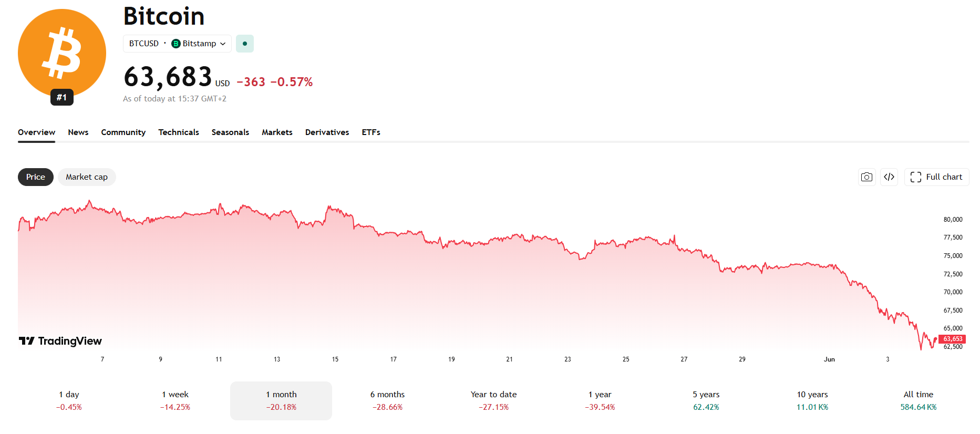The height and width of the screenshot is (434, 980).
Task: Click the Bitstamp exchange logo icon
Action: [x=176, y=44]
